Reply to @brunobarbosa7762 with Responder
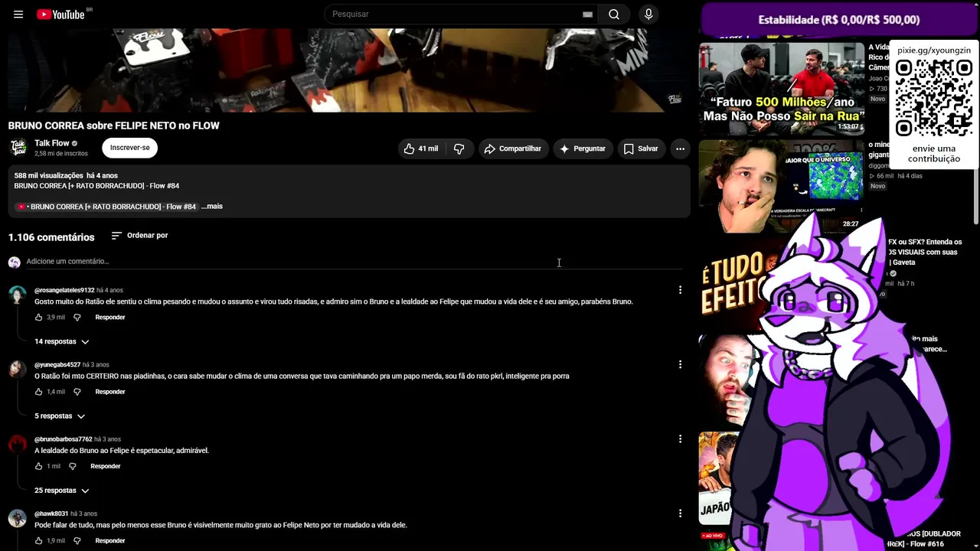Image resolution: width=980 pixels, height=551 pixels. click(x=106, y=466)
